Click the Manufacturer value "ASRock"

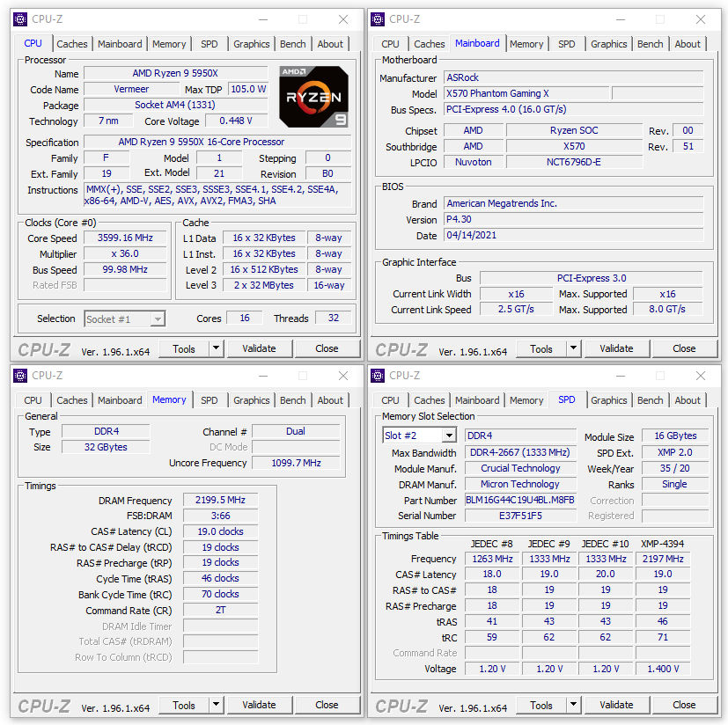pos(573,77)
